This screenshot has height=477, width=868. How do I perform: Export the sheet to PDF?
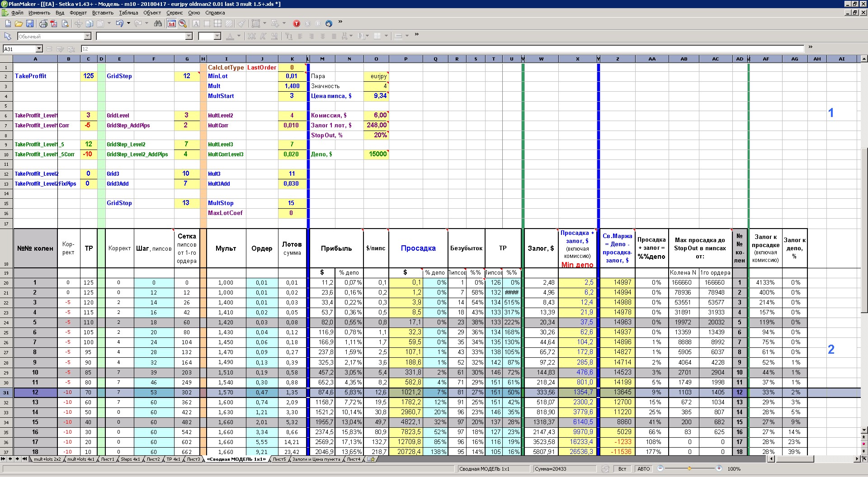click(54, 23)
